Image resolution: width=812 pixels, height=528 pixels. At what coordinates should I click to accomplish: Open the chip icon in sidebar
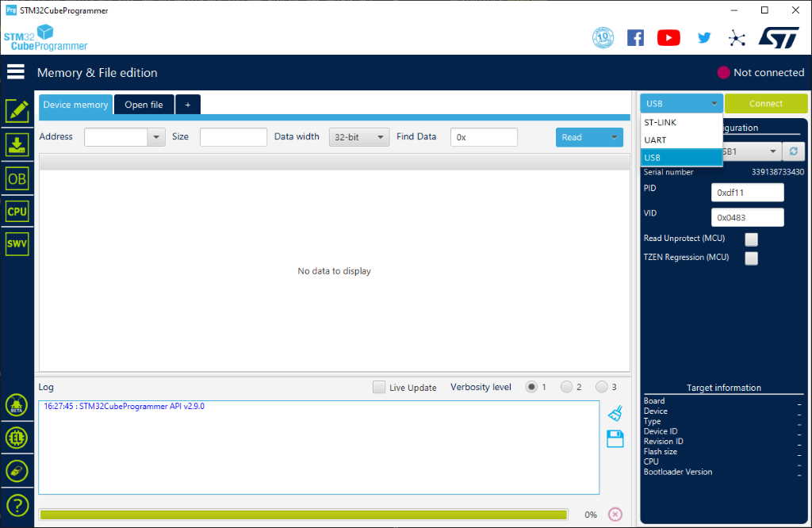(17, 438)
